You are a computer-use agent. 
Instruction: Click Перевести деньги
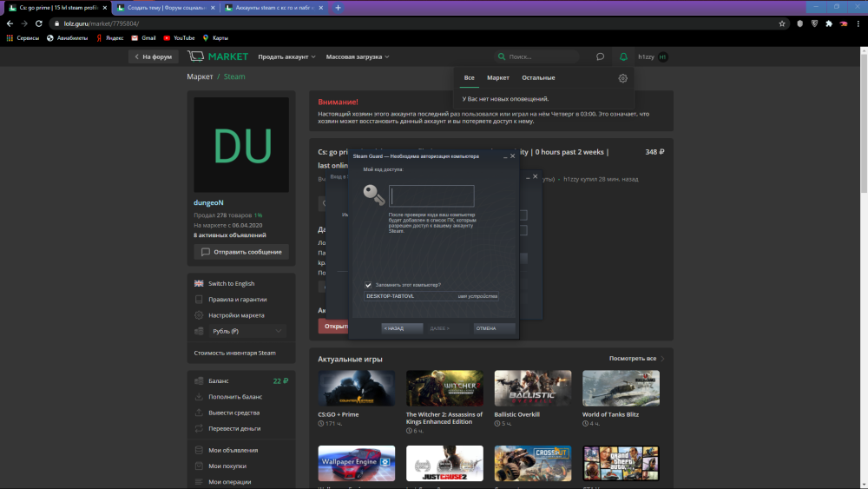[234, 429]
